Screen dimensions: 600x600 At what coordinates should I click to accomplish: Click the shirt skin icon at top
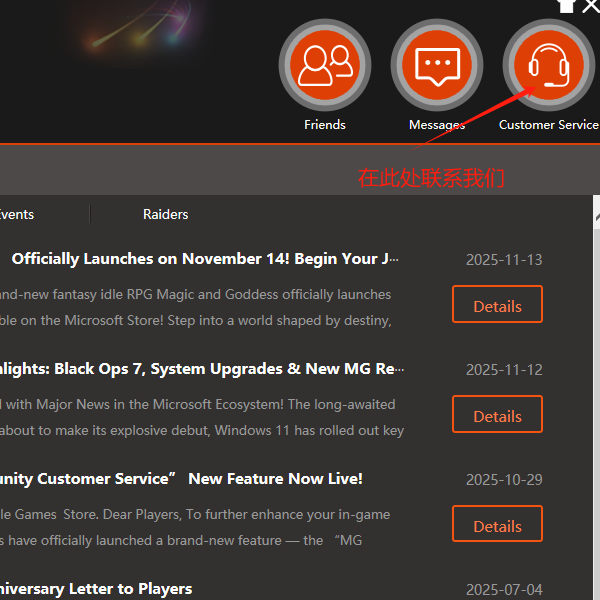(566, 5)
